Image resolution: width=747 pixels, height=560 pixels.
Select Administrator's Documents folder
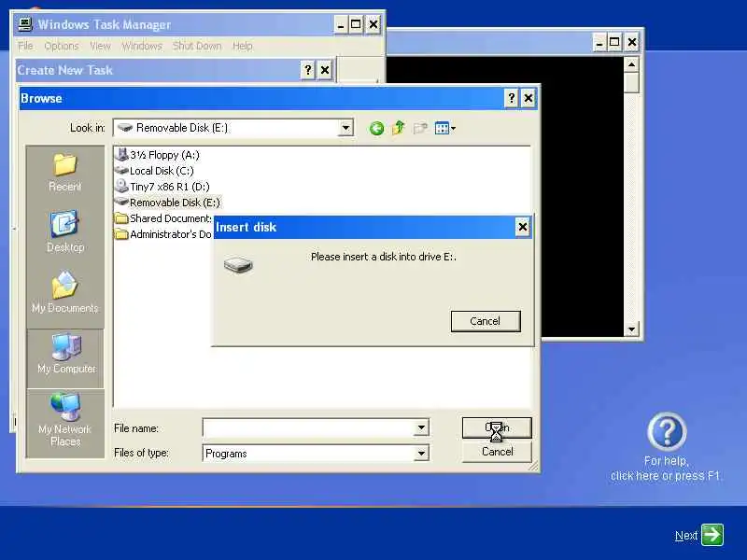point(163,234)
